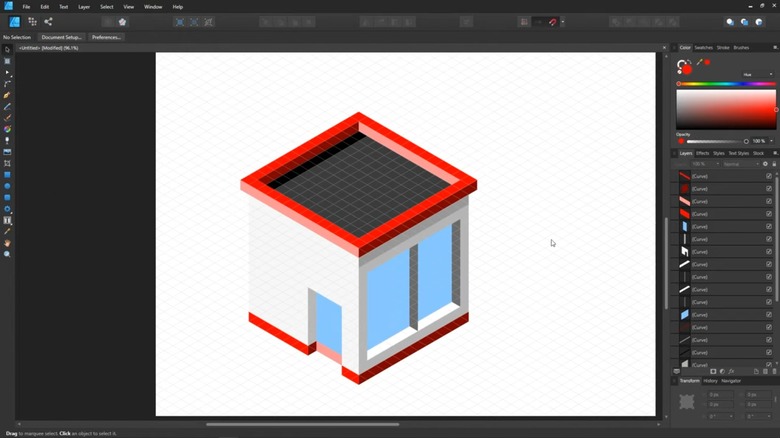
Task: Click the Insert behind selection icon
Action: tap(730, 22)
